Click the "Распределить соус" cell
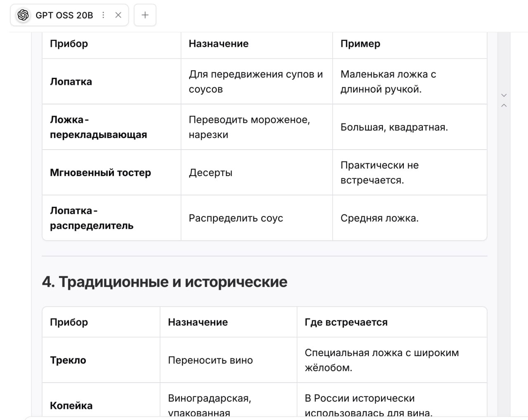Image resolution: width=528 pixels, height=420 pixels. (236, 218)
